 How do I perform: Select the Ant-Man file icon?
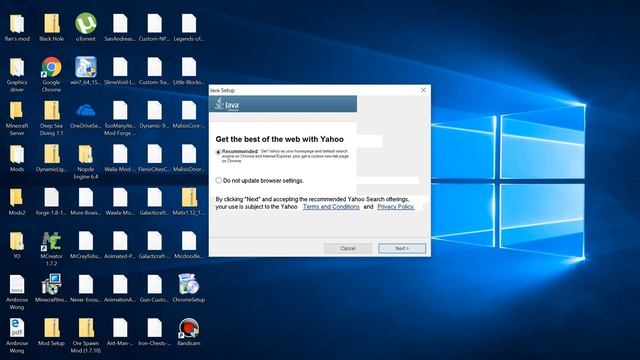pos(120,332)
